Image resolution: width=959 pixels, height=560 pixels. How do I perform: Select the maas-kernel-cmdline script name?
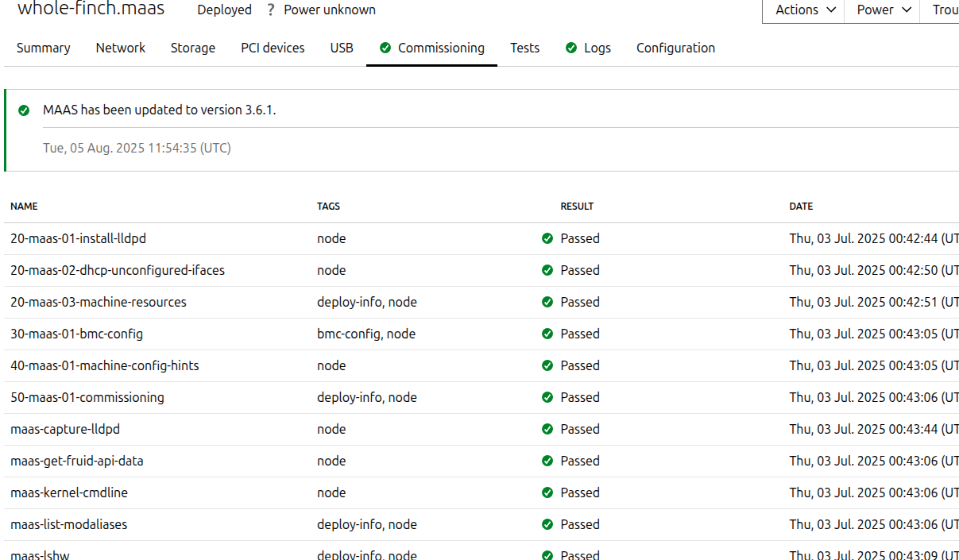point(69,492)
